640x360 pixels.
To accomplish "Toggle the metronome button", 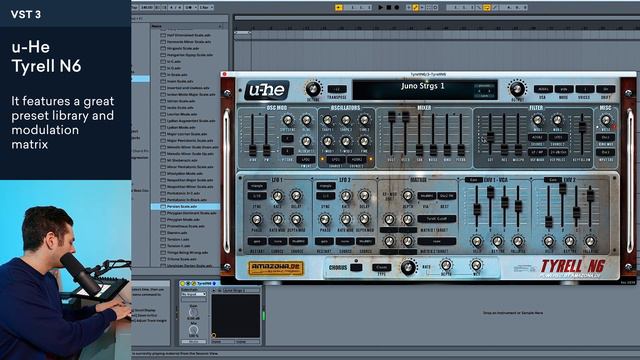I will click(x=188, y=7).
